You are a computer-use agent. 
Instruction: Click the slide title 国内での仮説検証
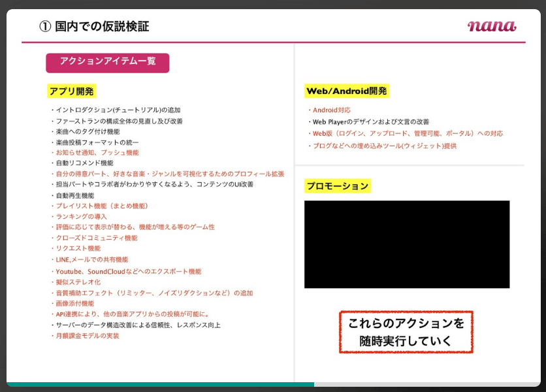[x=95, y=27]
